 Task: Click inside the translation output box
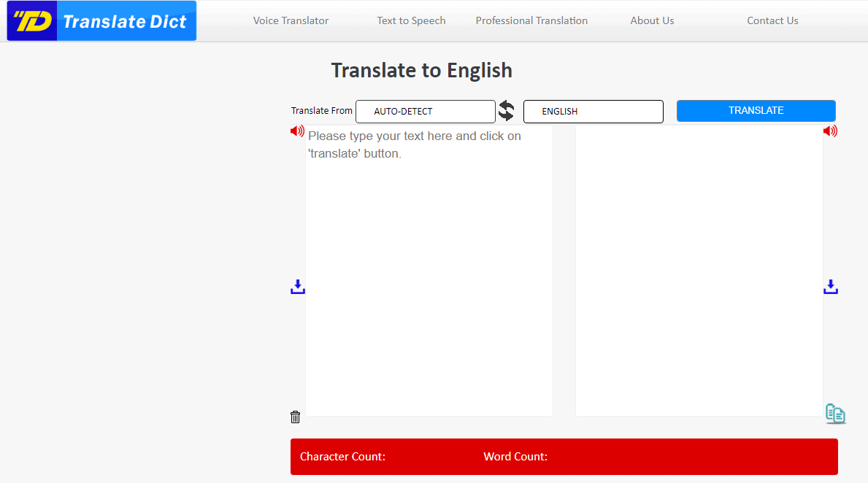[x=699, y=270]
